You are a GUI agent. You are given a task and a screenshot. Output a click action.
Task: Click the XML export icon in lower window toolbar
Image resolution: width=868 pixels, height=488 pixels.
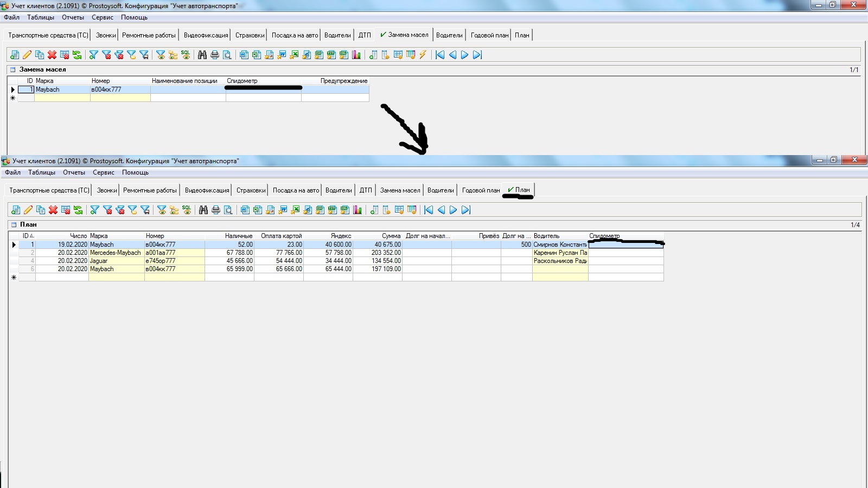point(345,210)
